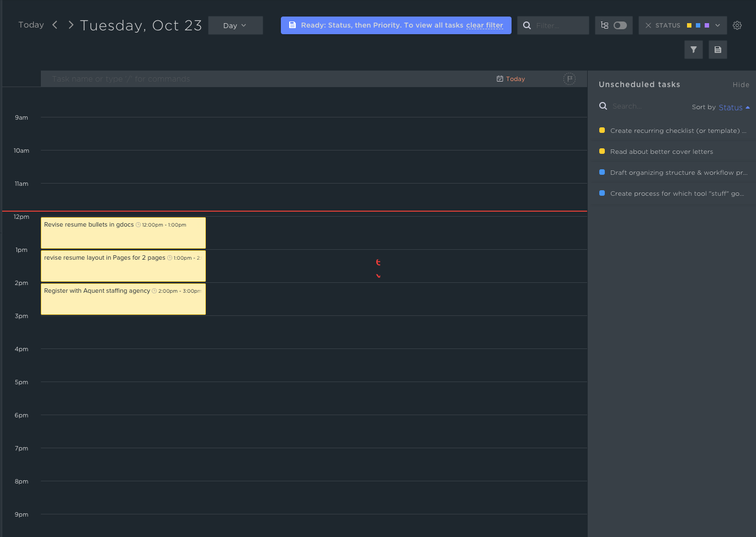Click yellow status dot of Read about better cover letters
This screenshot has width=756, height=537.
coord(602,151)
